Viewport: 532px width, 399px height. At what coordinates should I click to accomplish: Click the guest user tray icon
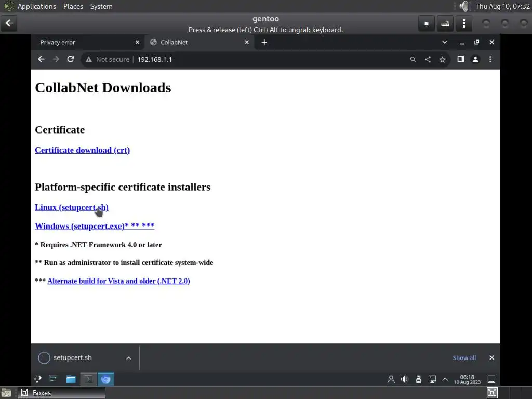[391, 379]
